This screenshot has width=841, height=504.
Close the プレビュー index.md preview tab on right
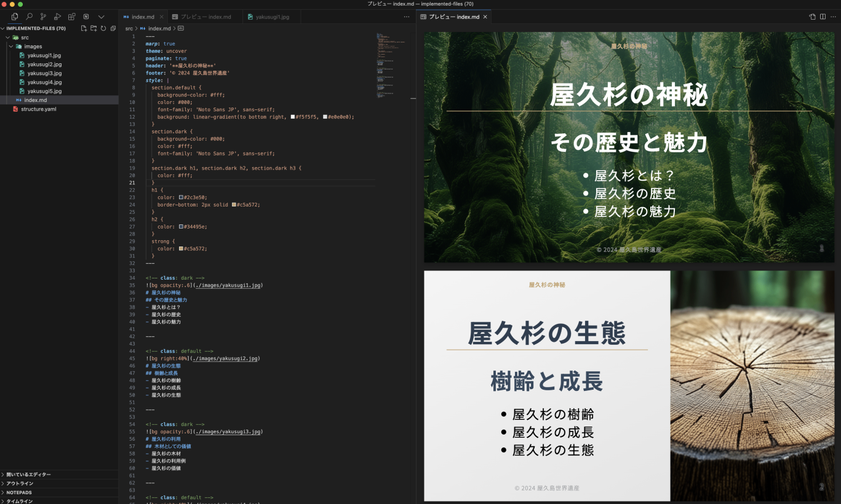pos(485,17)
